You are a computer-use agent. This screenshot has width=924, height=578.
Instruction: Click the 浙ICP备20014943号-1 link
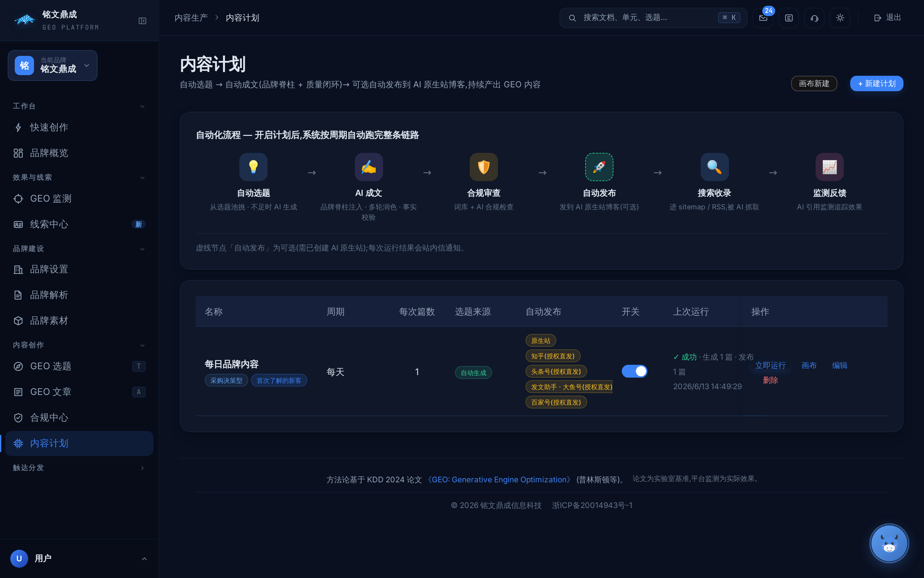[592, 505]
